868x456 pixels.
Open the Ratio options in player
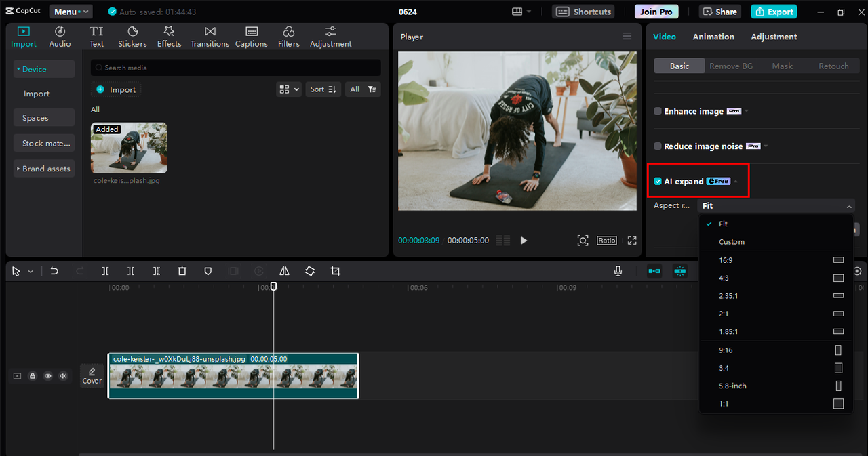coord(607,241)
